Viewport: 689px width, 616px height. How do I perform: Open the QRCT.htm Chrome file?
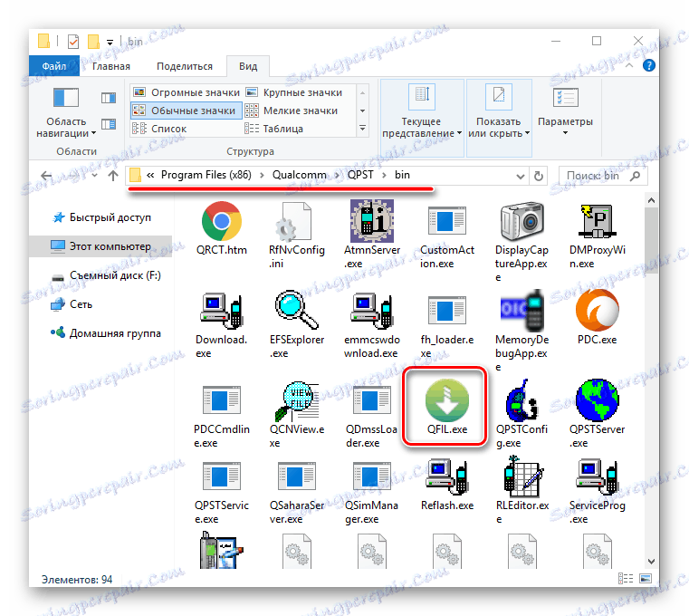(222, 221)
